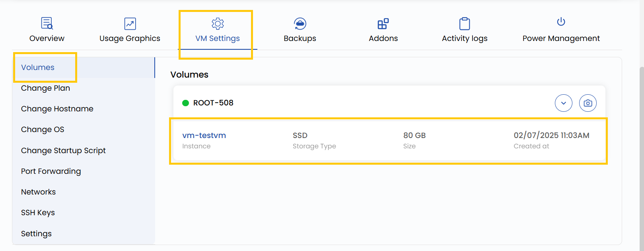
Task: Open Power Management tab label
Action: pos(561,38)
